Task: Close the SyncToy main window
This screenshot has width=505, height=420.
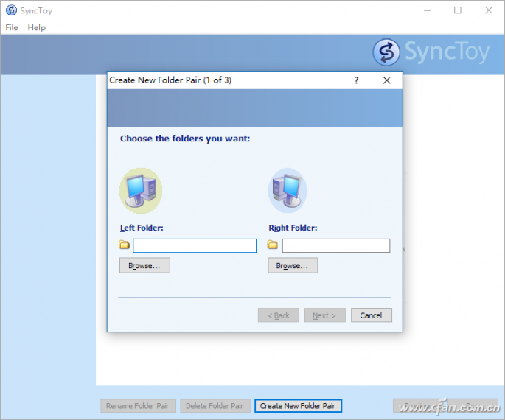Action: 489,10
